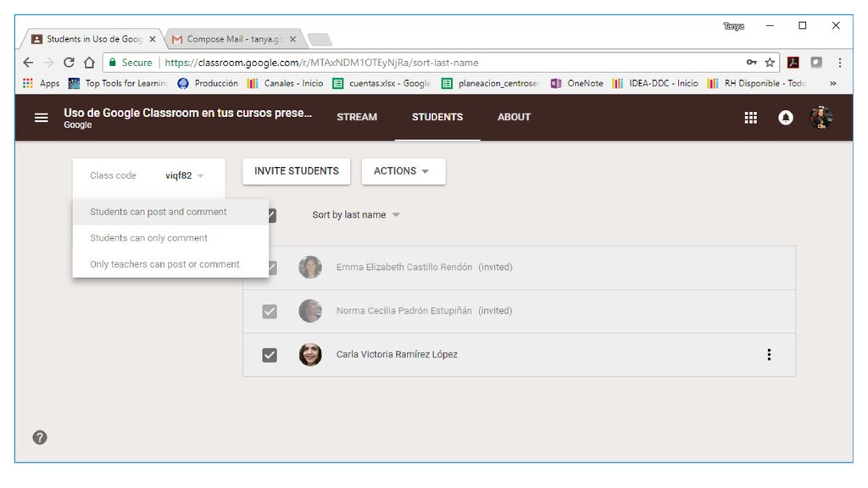Image resolution: width=868 pixels, height=488 pixels.
Task: Open the Canales - Inicio bookmark
Action: click(286, 83)
